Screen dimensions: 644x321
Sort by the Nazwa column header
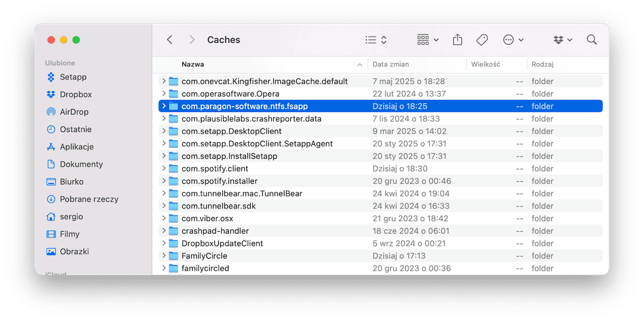pyautogui.click(x=193, y=65)
